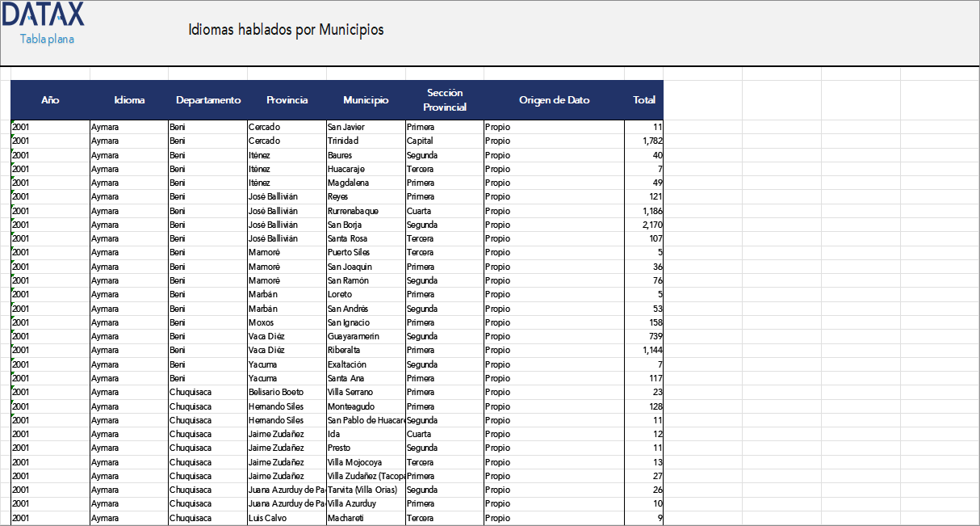The image size is (980, 526).
Task: Click the total value 128
Action: (644, 406)
